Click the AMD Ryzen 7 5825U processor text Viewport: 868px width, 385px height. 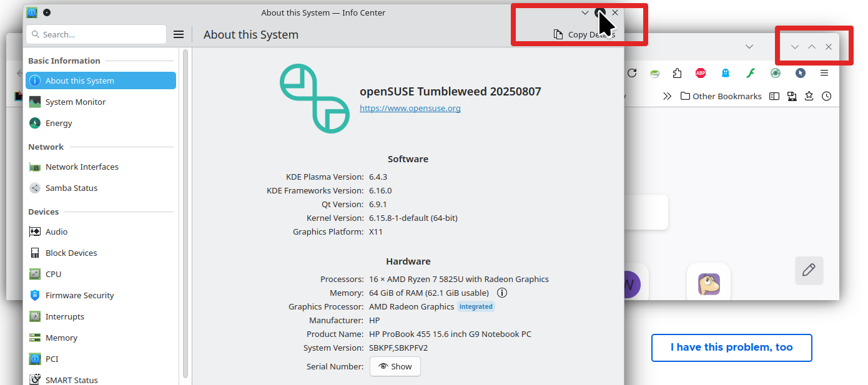(x=459, y=279)
